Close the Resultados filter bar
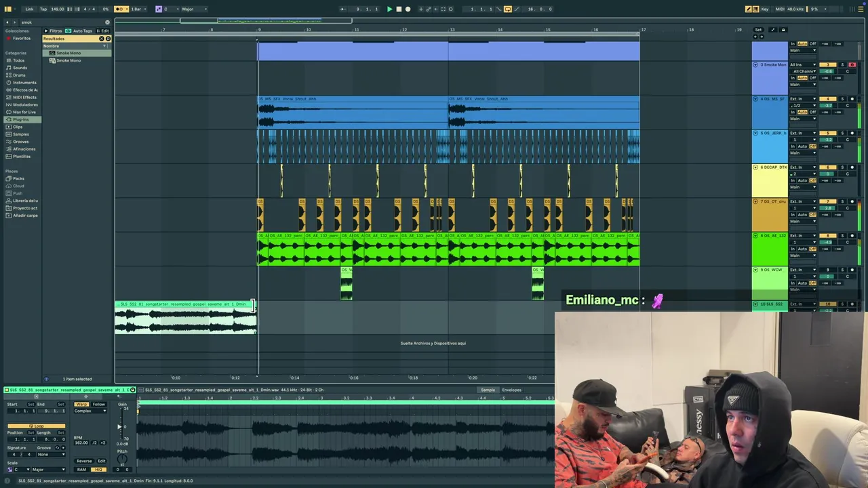 tap(102, 39)
